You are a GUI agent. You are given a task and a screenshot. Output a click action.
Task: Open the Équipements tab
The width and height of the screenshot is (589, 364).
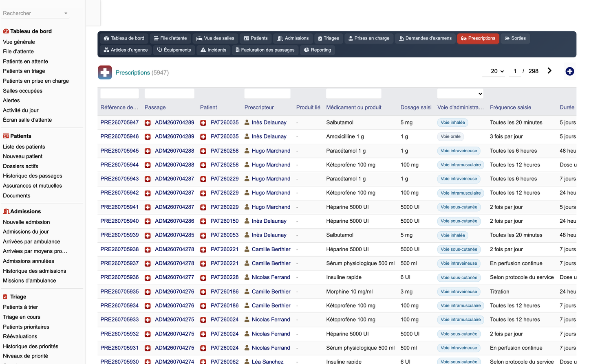(x=174, y=50)
